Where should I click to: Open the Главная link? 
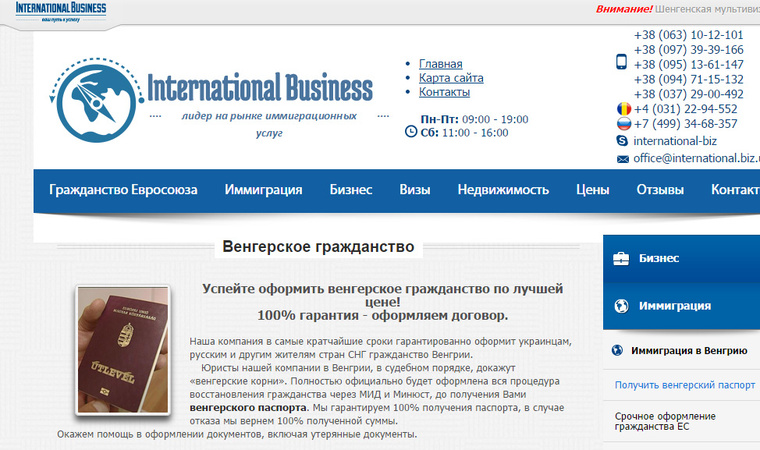point(441,64)
